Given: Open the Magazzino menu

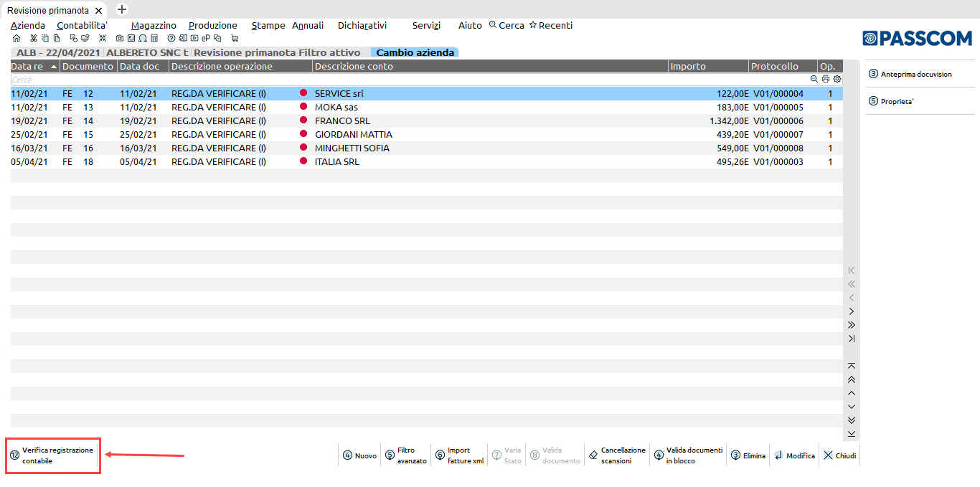Looking at the screenshot, I should [154, 25].
